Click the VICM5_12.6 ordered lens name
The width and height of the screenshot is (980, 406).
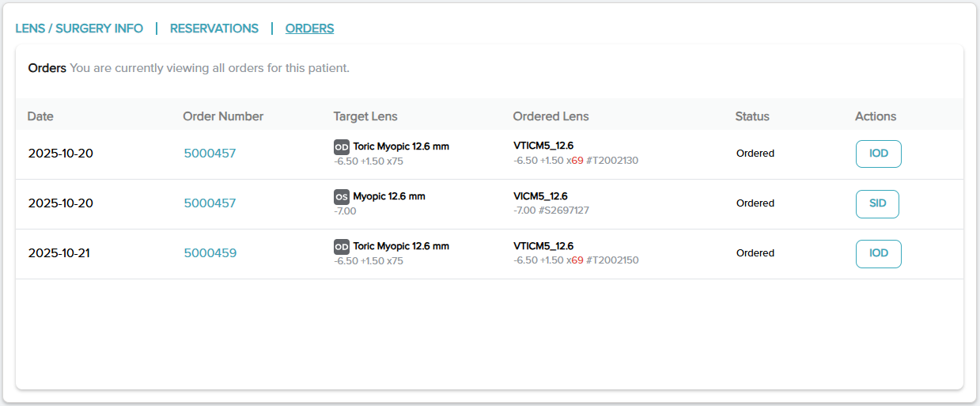[x=540, y=196]
